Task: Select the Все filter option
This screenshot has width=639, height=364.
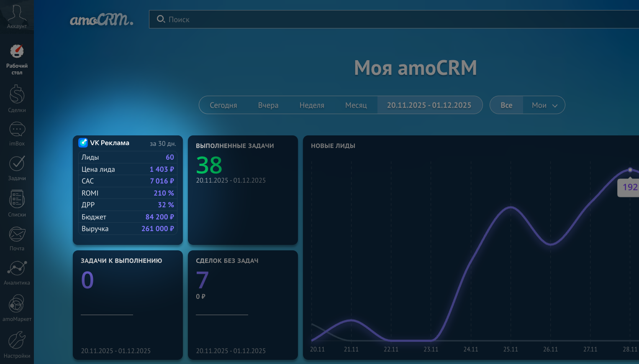Action: tap(506, 105)
